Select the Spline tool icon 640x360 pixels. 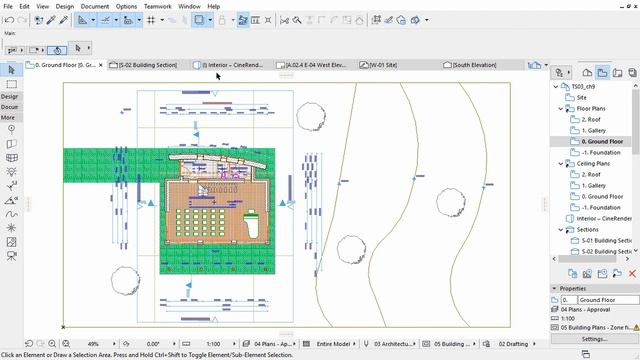click(11, 214)
